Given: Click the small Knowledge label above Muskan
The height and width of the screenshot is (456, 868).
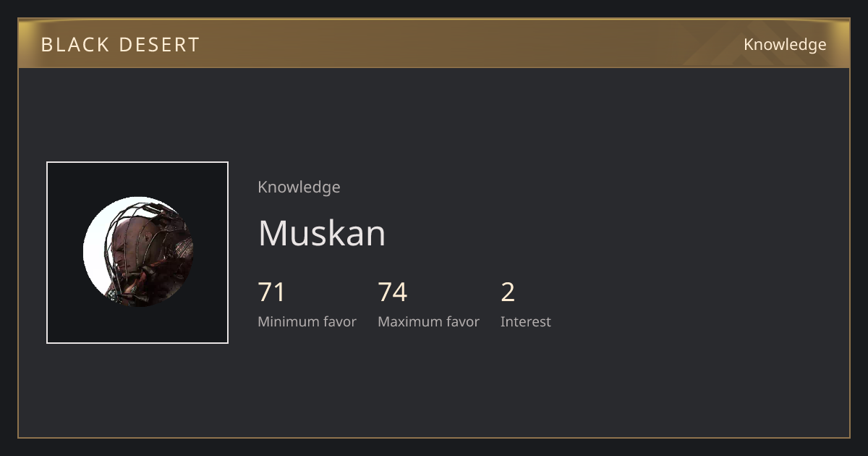Looking at the screenshot, I should pyautogui.click(x=299, y=187).
